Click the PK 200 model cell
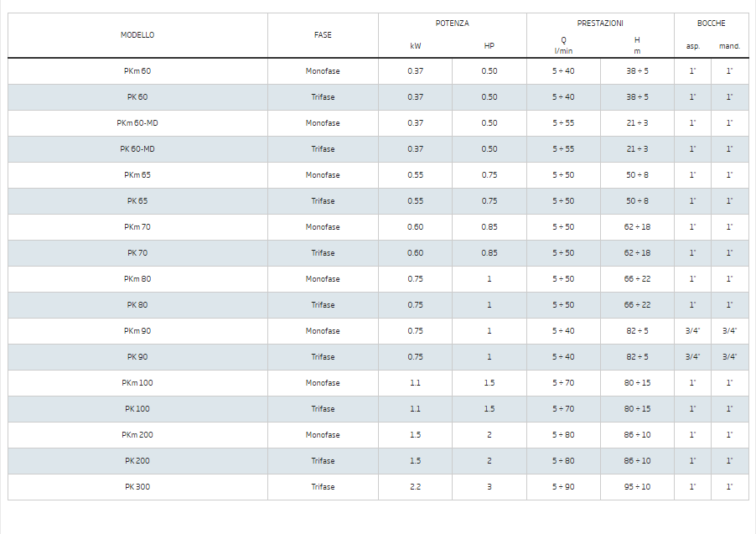Viewport: 756px width, 534px height. [137, 461]
